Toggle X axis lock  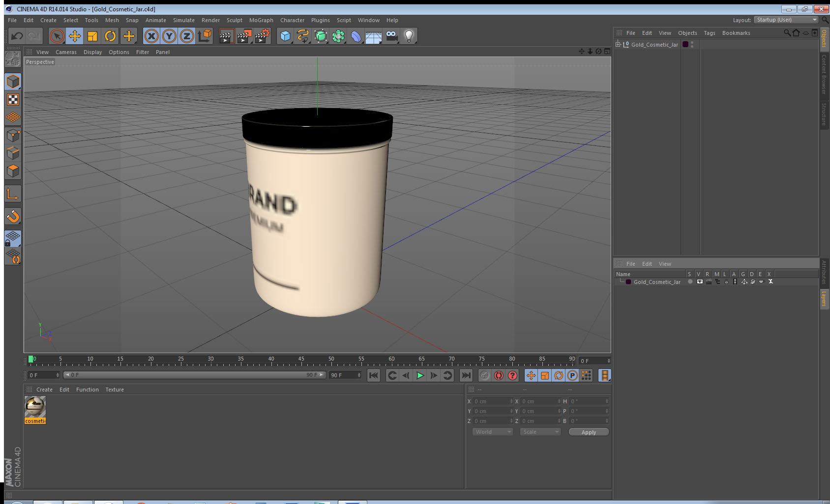151,36
